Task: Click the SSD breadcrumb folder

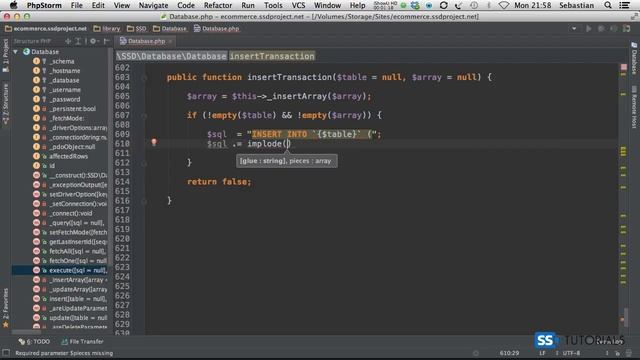Action: [137, 29]
